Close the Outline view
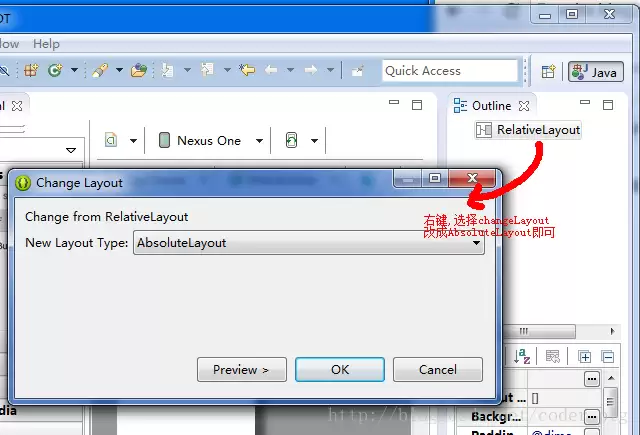640x435 pixels. pyautogui.click(x=524, y=106)
